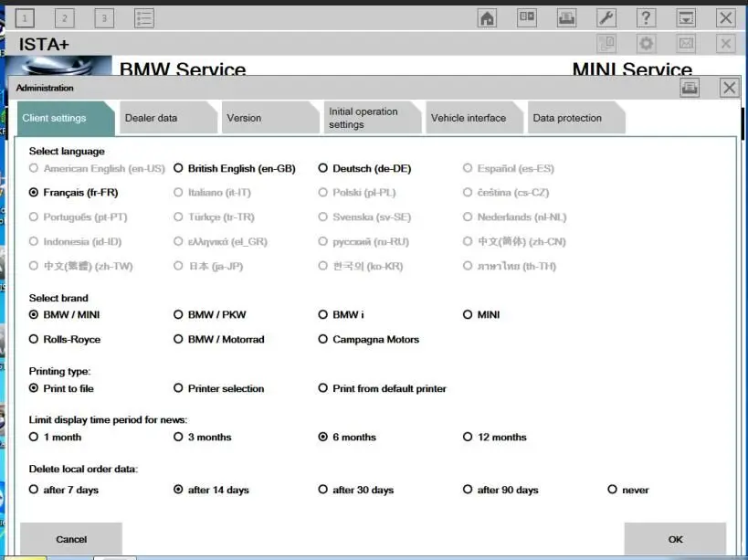Choose Printer selection option
The height and width of the screenshot is (560, 748).
[x=219, y=388]
